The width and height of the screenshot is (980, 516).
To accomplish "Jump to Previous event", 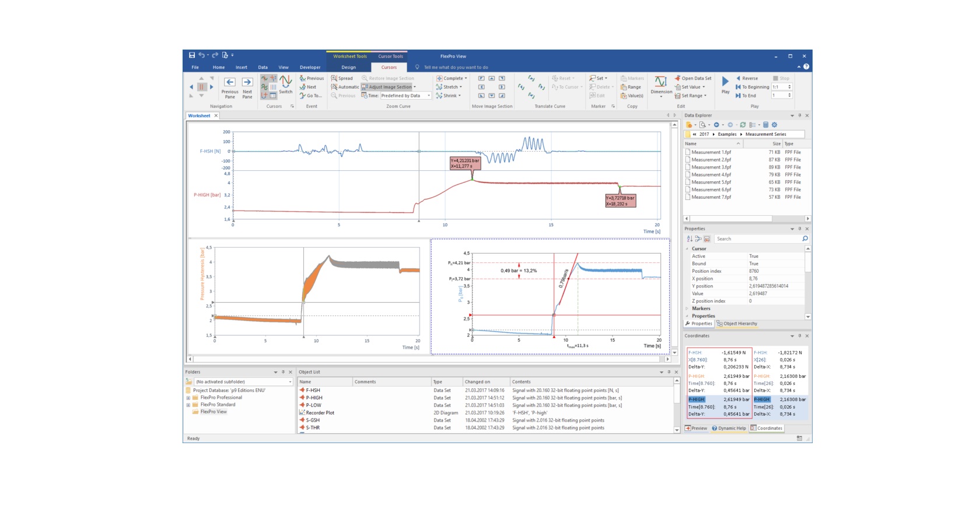I will tap(312, 78).
